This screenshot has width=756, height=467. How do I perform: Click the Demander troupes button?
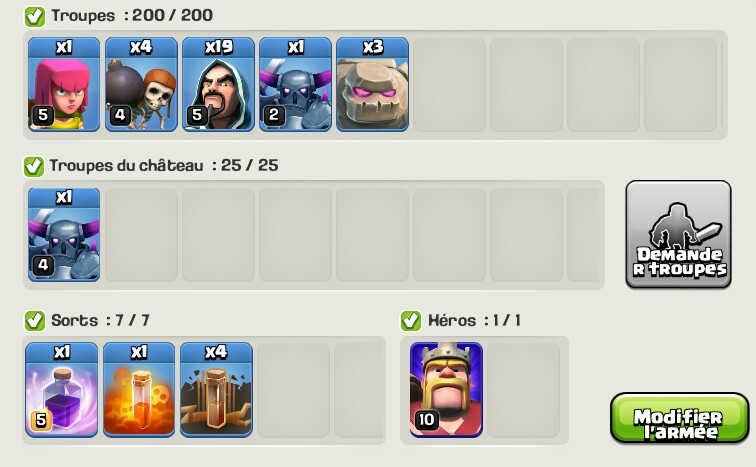point(678,235)
